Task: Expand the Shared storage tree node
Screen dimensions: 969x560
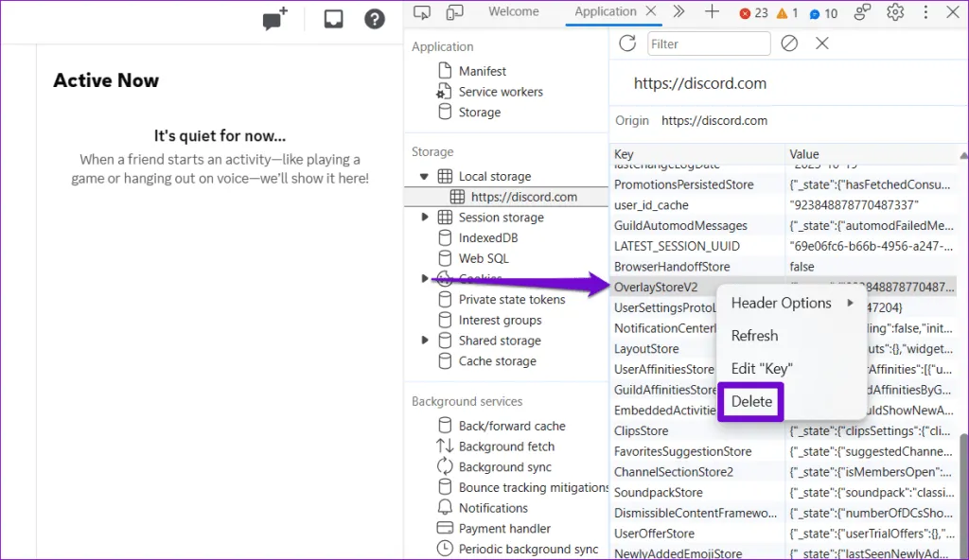Action: pyautogui.click(x=425, y=341)
